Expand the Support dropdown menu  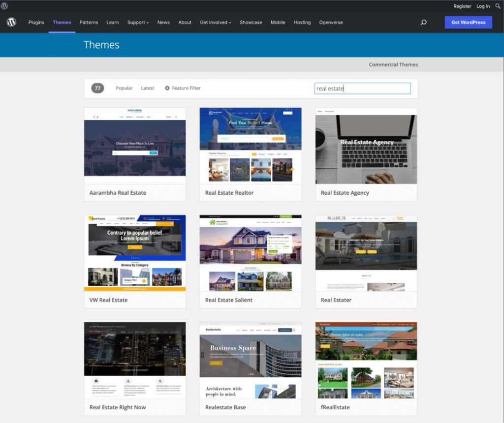click(x=137, y=22)
